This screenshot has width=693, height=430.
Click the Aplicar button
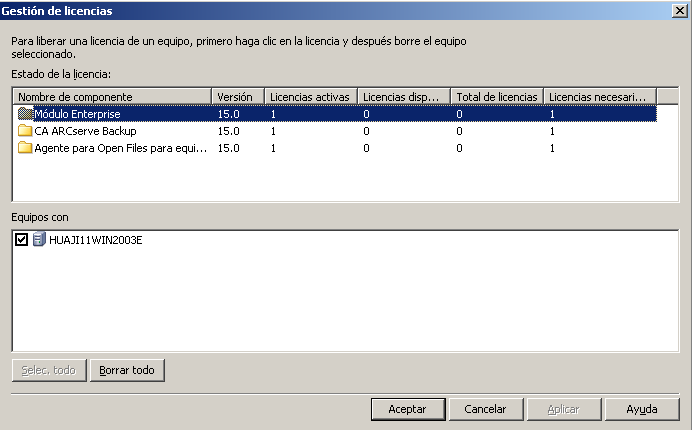click(x=564, y=409)
